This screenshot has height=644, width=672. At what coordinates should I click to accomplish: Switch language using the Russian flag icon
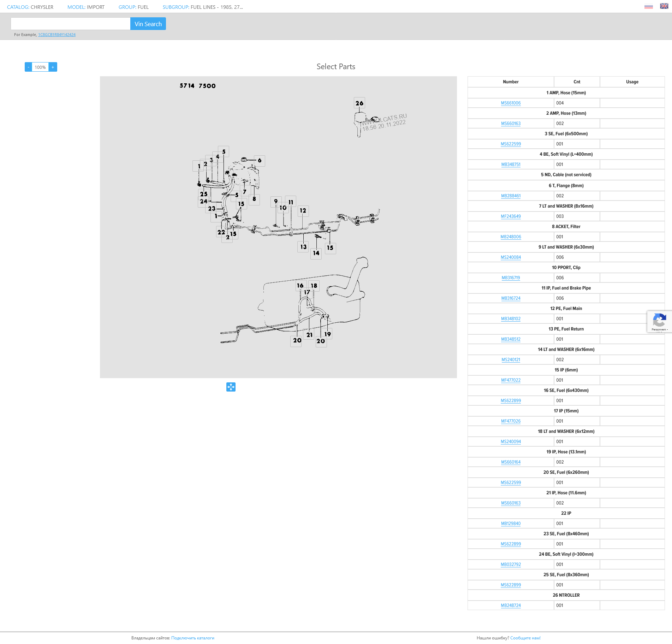coord(648,7)
